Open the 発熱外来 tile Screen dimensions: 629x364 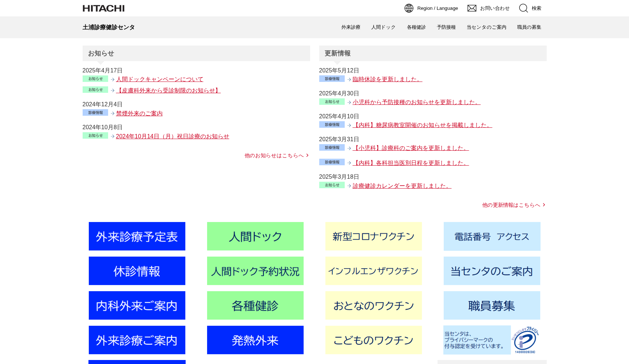(255, 340)
